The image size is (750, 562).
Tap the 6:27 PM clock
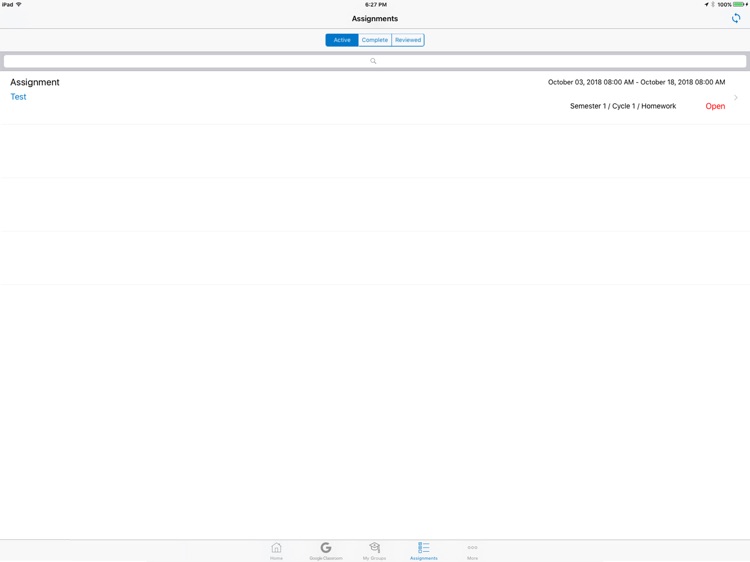[x=376, y=4]
